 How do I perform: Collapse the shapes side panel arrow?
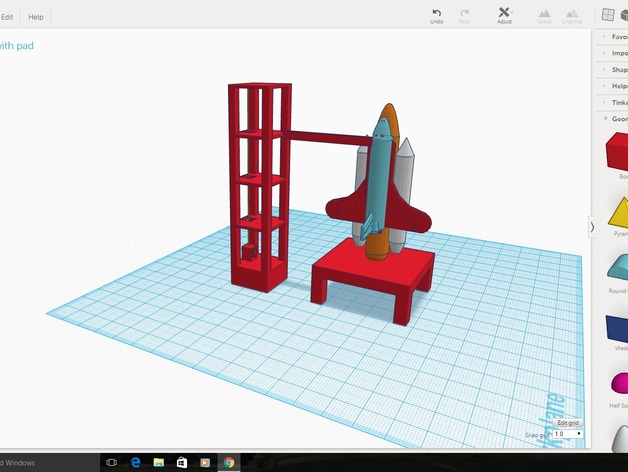pyautogui.click(x=592, y=227)
